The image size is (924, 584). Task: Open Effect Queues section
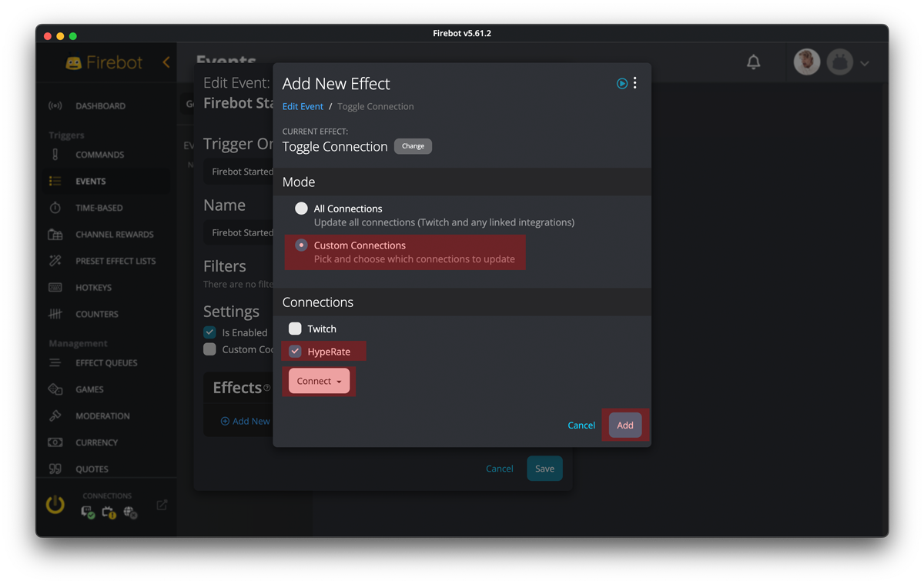pos(106,363)
